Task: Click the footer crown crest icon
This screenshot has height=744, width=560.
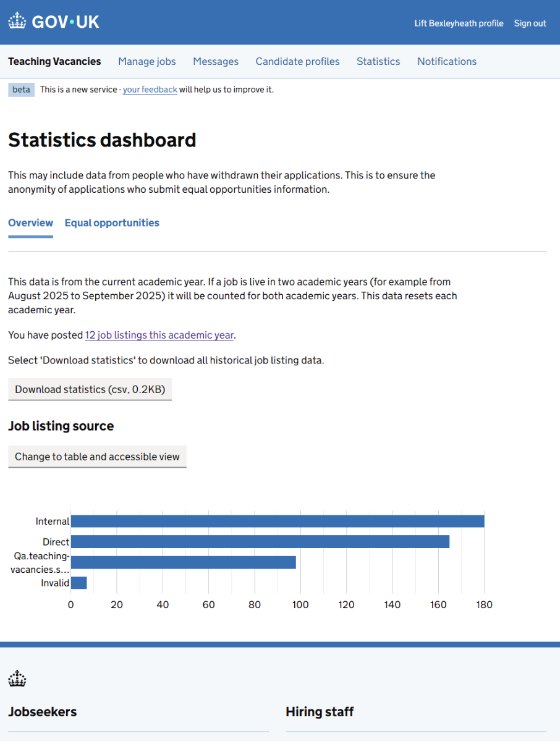Action: click(x=17, y=678)
